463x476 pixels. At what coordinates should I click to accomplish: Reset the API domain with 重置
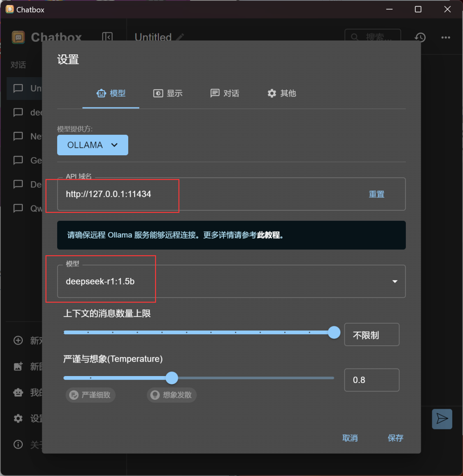[x=377, y=194]
